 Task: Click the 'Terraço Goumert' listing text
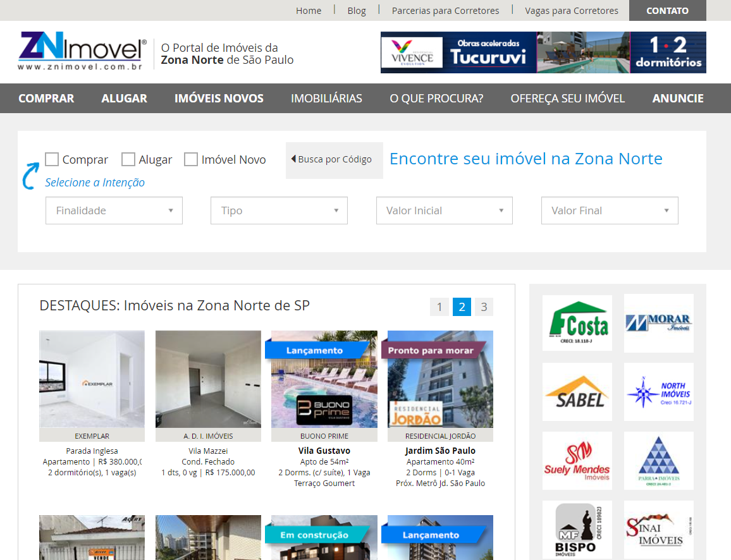click(324, 484)
